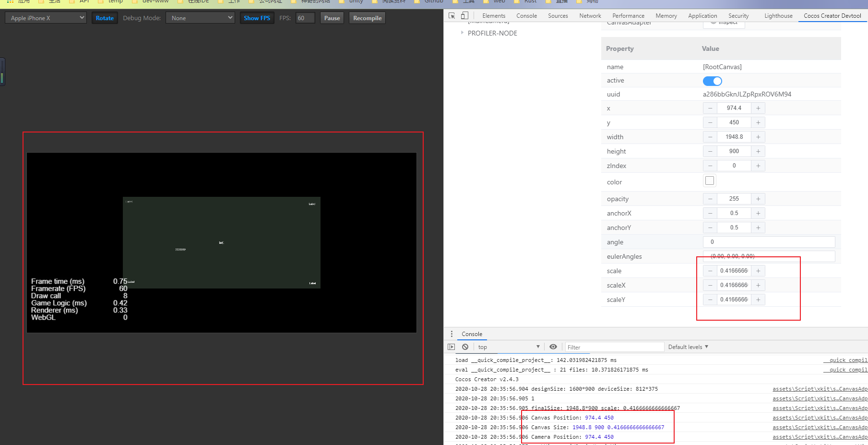
Task: Decrease the height value with minus
Action: pos(710,151)
